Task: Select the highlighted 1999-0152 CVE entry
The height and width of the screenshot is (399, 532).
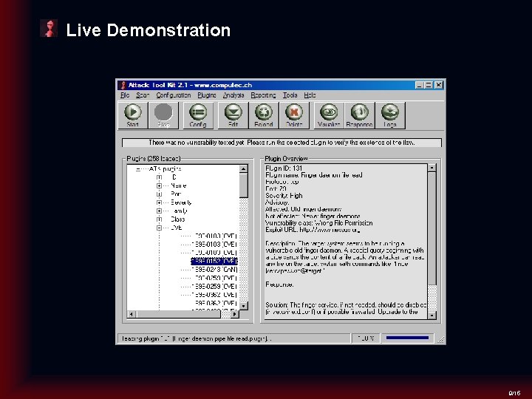Action: pos(214,262)
